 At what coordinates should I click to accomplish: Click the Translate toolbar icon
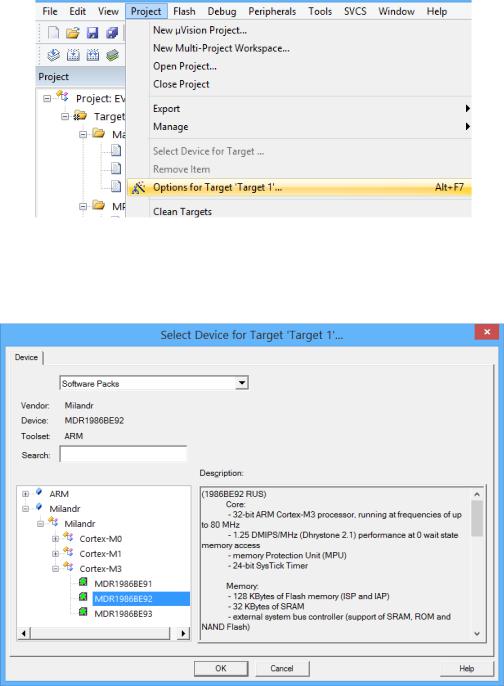click(53, 55)
